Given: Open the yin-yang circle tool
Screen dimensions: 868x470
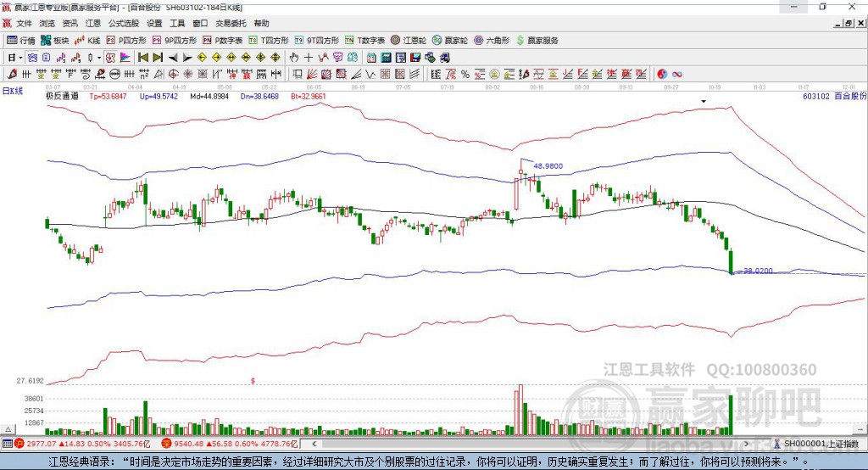Looking at the screenshot, I should click(x=662, y=75).
